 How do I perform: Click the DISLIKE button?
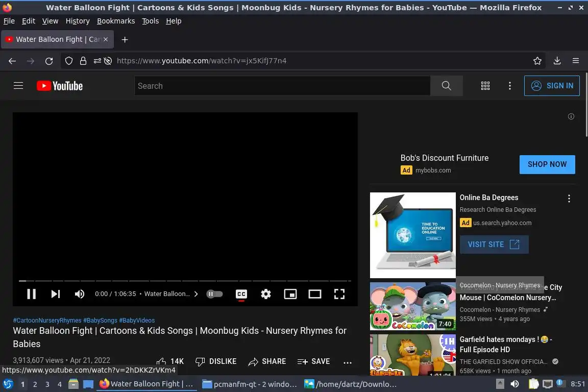pyautogui.click(x=216, y=361)
